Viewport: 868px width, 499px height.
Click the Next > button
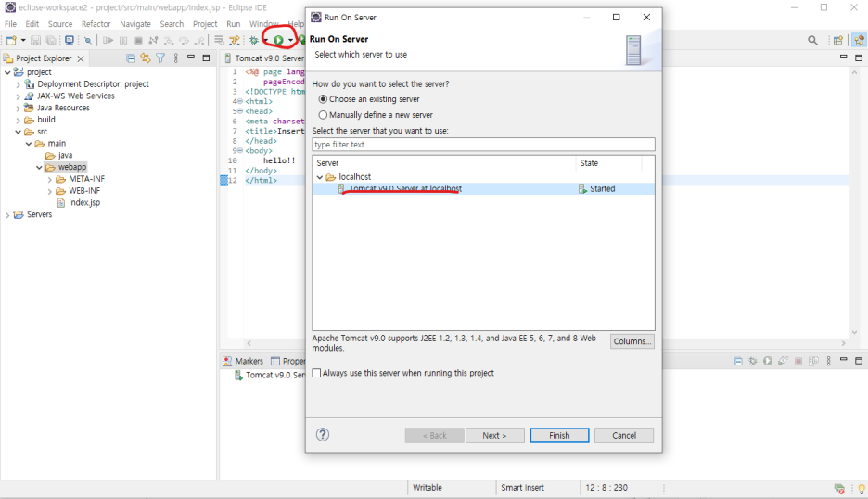(x=494, y=435)
